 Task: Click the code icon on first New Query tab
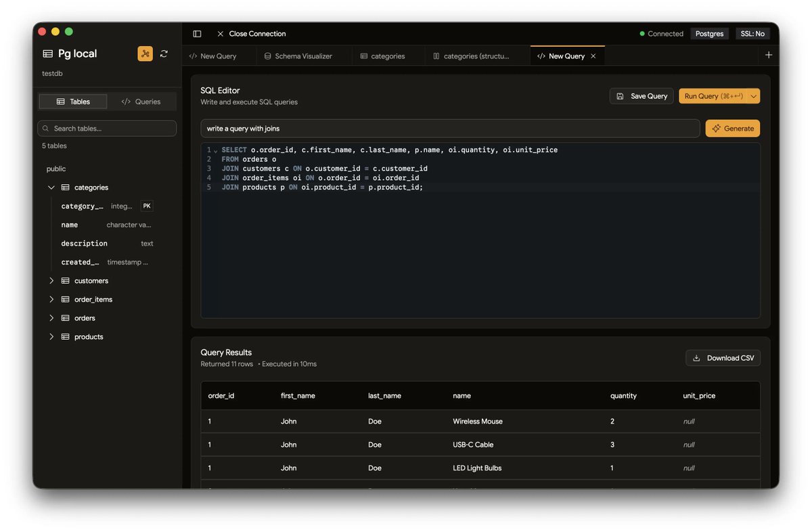tap(193, 56)
